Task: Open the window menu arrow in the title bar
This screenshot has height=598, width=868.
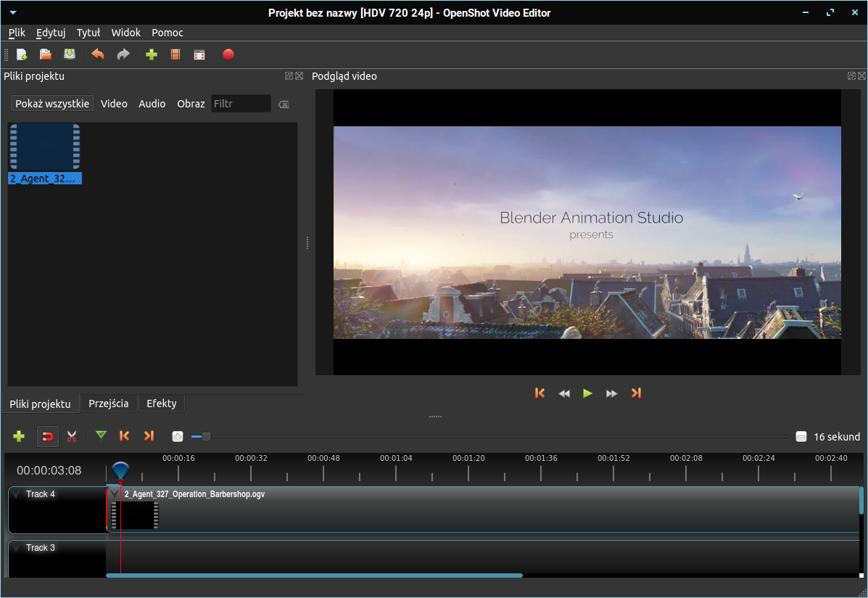Action: pos(13,12)
